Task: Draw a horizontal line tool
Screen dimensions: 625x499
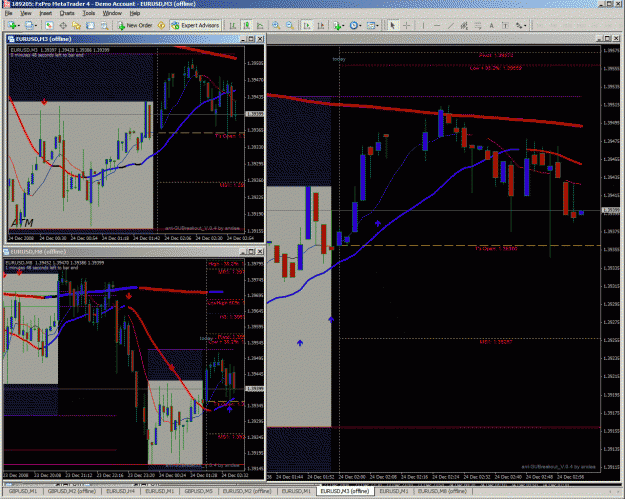Action: coord(437,26)
